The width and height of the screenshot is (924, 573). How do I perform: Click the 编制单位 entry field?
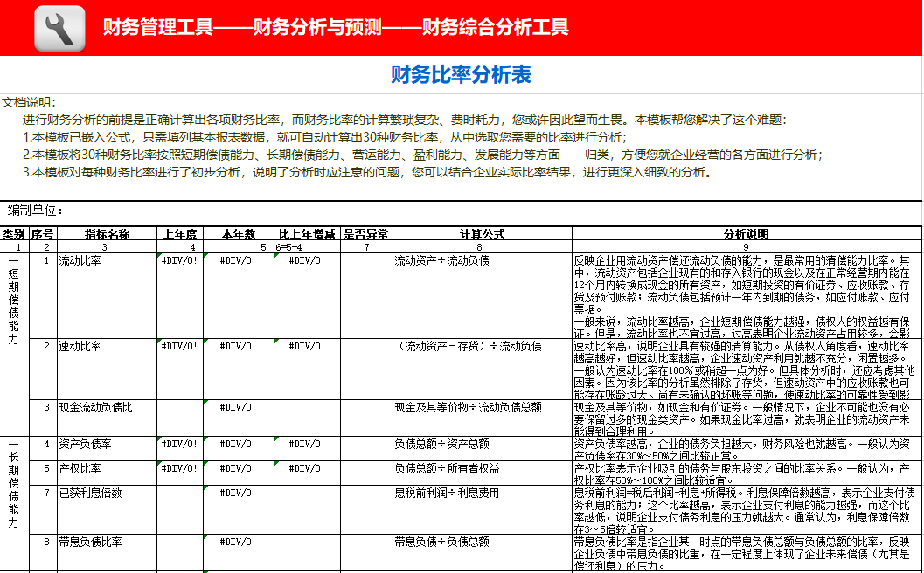(x=114, y=212)
